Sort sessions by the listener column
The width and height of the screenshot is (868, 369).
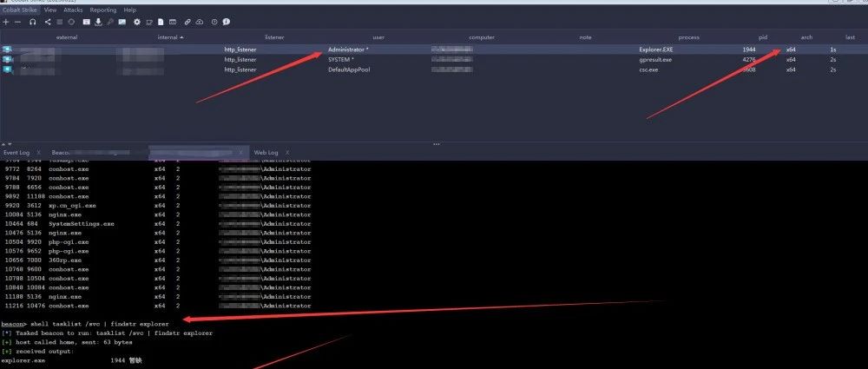click(x=274, y=37)
